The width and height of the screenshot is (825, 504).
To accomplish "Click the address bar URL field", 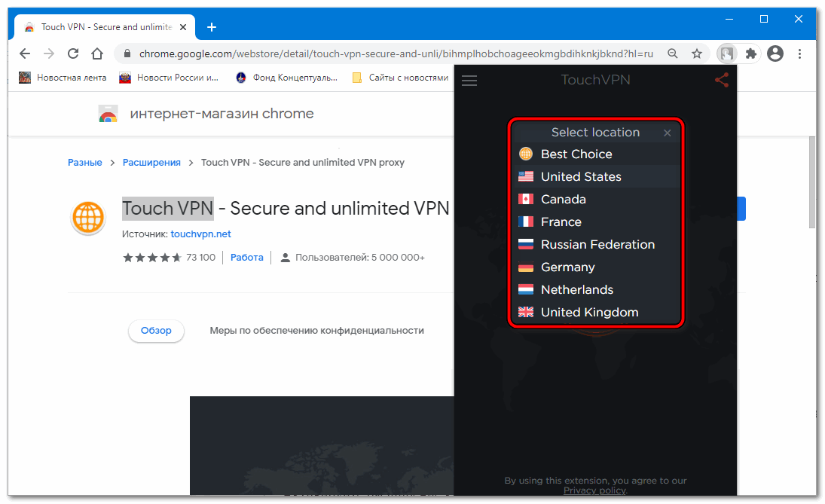I will (392, 54).
